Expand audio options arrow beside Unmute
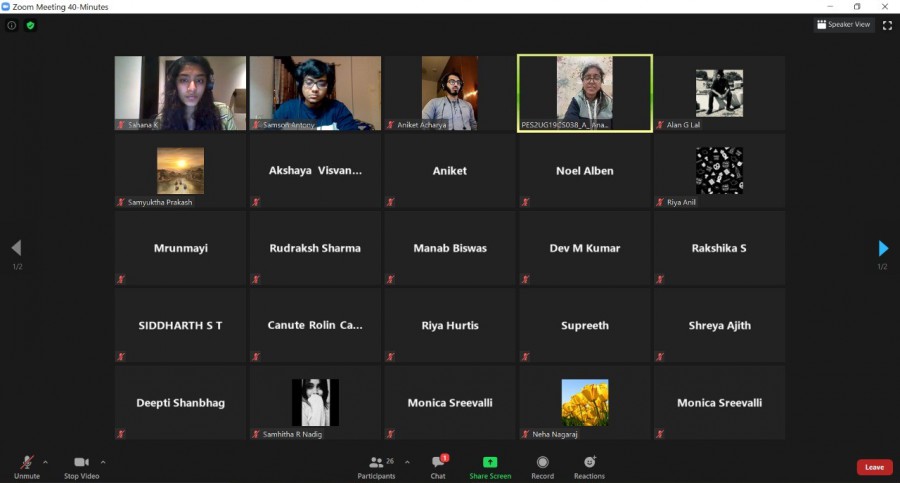 46,462
